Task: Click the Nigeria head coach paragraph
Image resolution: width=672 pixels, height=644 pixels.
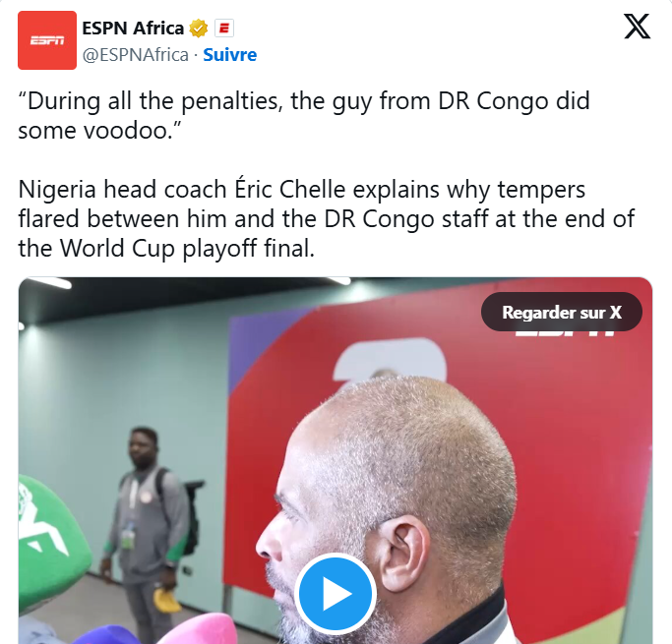Action: click(326, 218)
